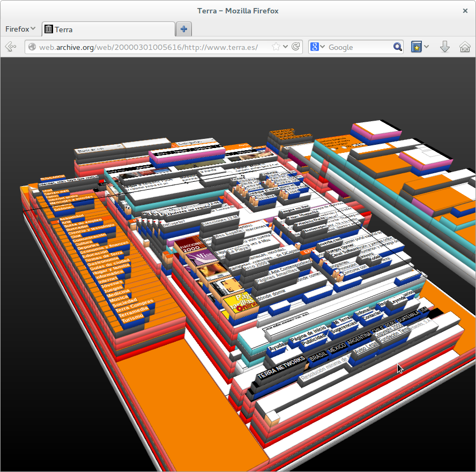Select the Hogar y familia link

[x=111, y=269]
